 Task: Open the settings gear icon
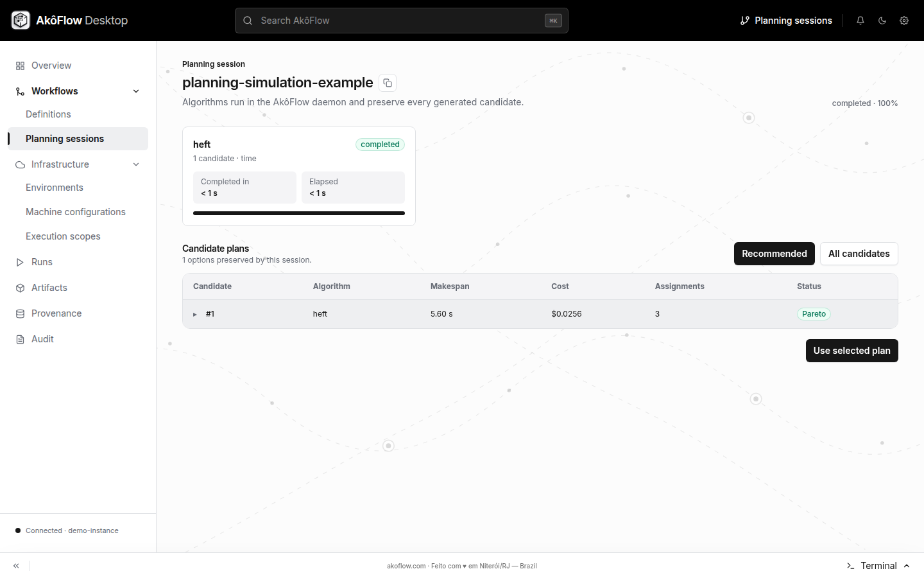(904, 21)
